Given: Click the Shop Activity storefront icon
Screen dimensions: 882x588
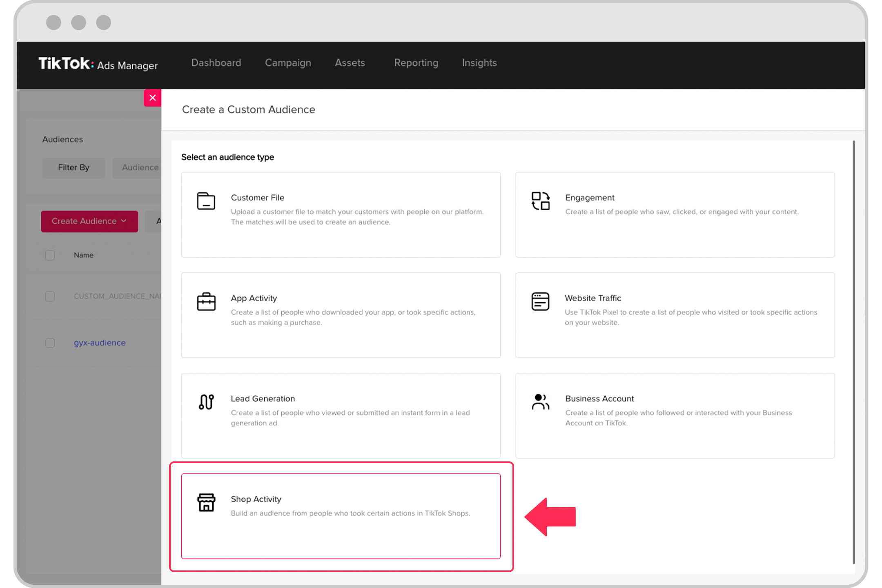Looking at the screenshot, I should tap(206, 502).
